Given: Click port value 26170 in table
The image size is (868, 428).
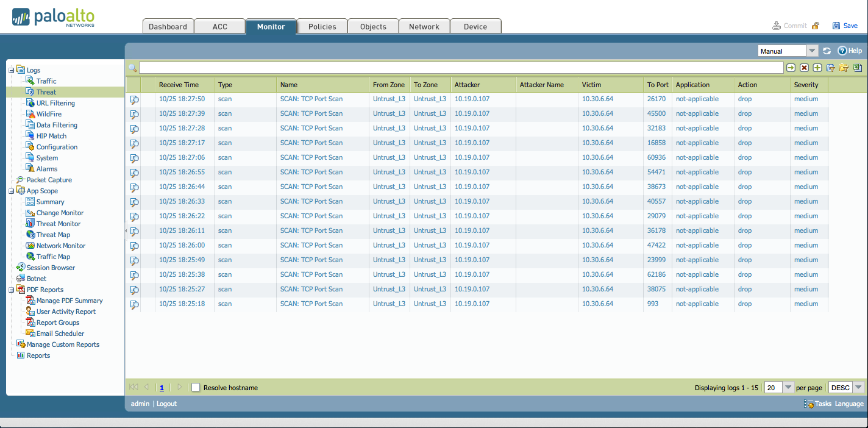Looking at the screenshot, I should 656,99.
